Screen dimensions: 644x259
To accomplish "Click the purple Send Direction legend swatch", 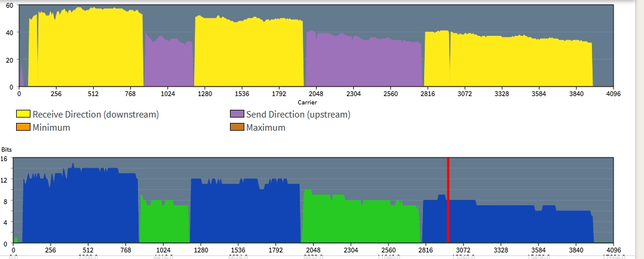I will pos(237,114).
